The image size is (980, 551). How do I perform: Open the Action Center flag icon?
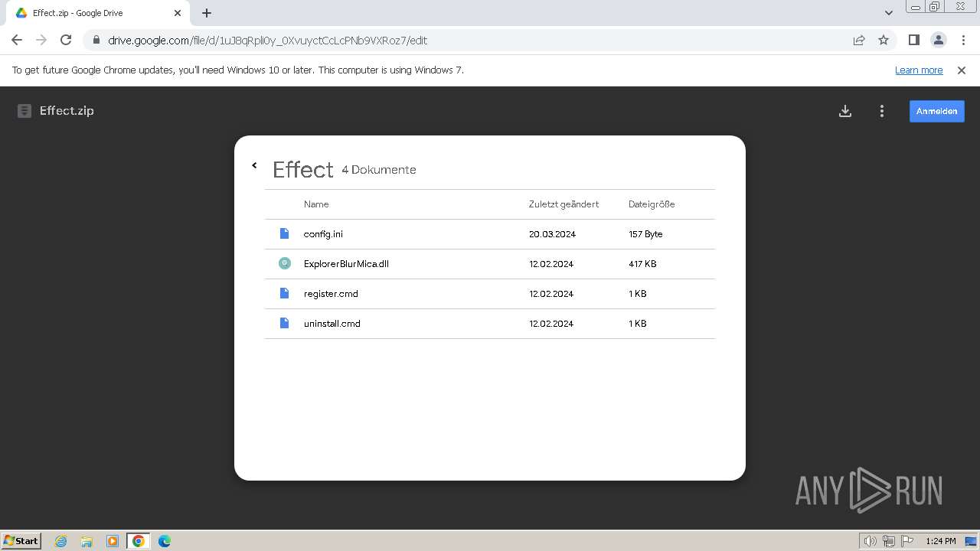pos(907,541)
